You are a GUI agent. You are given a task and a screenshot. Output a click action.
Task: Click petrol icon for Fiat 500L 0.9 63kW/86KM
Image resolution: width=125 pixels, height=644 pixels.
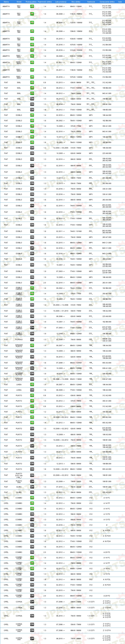point(32,82)
